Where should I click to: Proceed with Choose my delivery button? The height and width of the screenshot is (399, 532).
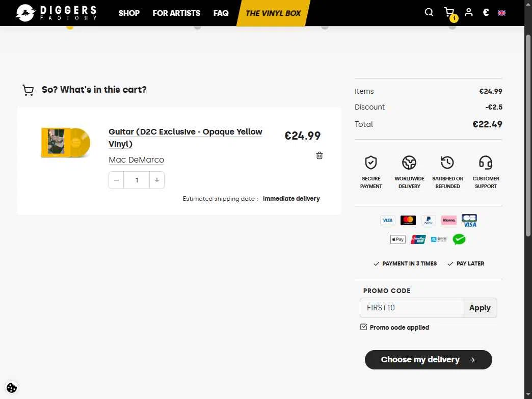428,360
